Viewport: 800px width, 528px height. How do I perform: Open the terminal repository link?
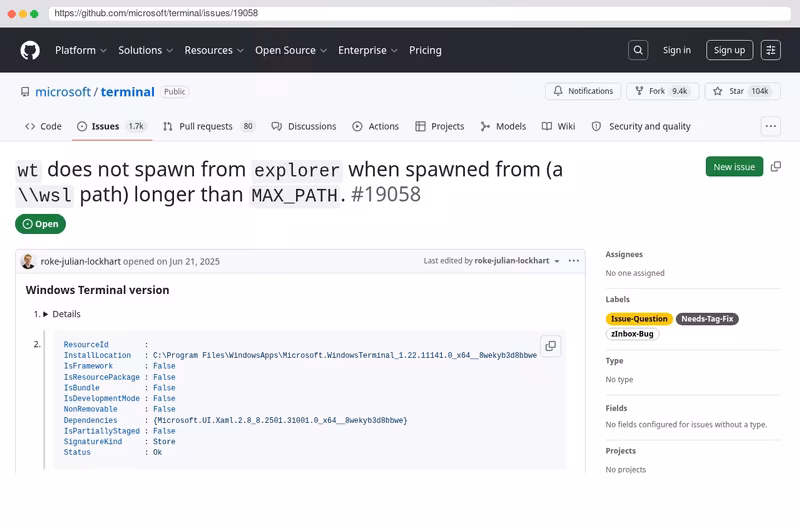tap(128, 92)
